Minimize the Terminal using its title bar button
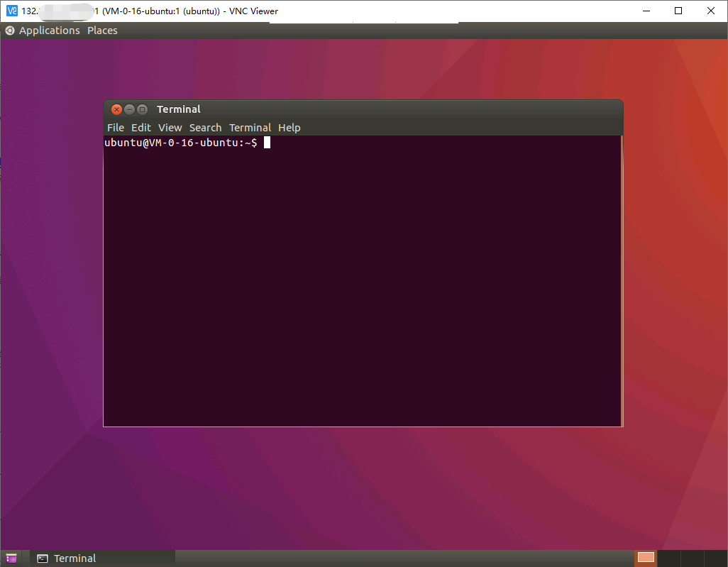The image size is (728, 567). coord(129,109)
